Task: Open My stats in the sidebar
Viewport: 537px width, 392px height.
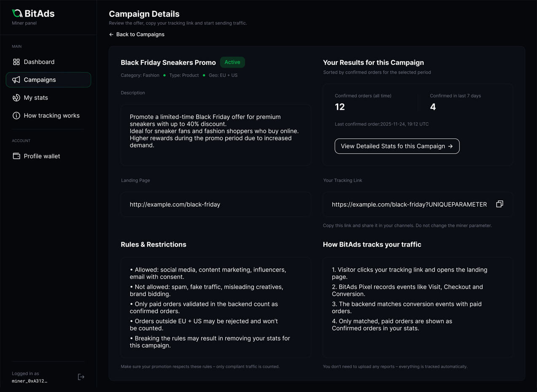Action: click(48, 98)
